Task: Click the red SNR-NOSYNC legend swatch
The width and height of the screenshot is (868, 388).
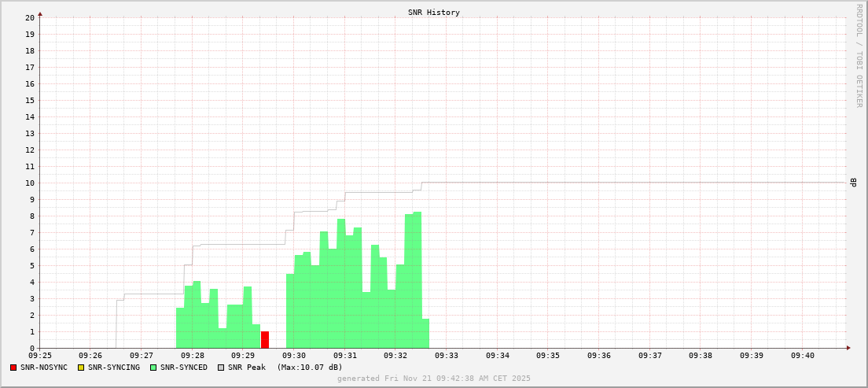Action: point(13,368)
